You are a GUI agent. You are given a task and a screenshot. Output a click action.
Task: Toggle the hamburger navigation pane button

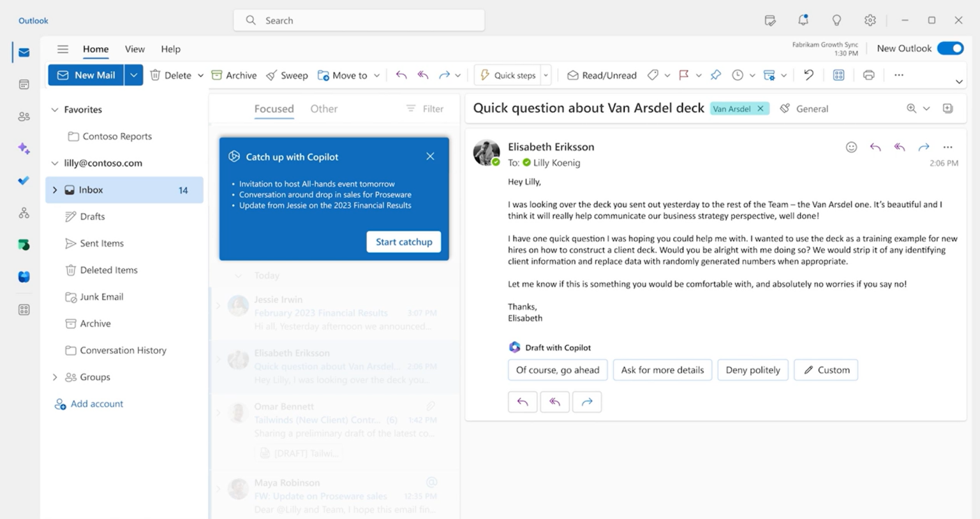point(63,49)
